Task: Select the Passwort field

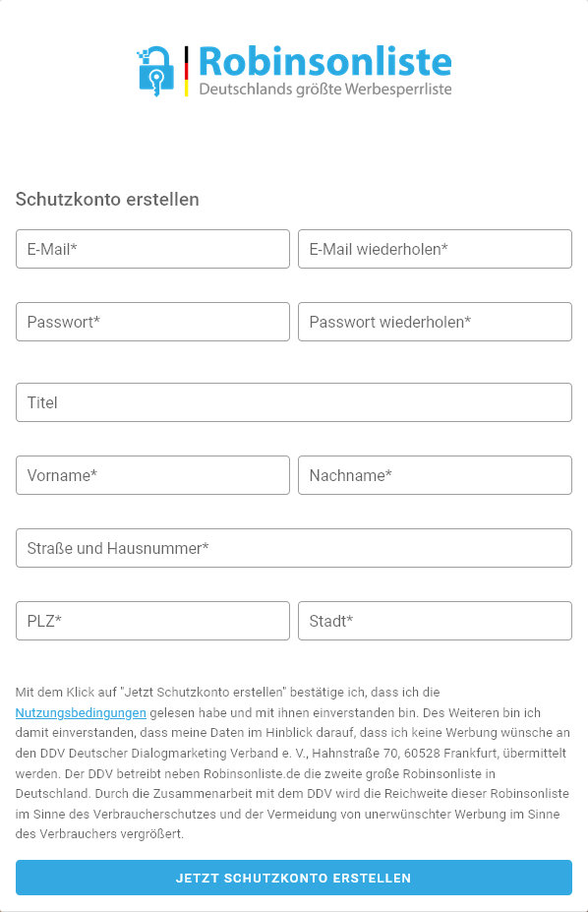Action: [x=152, y=322]
